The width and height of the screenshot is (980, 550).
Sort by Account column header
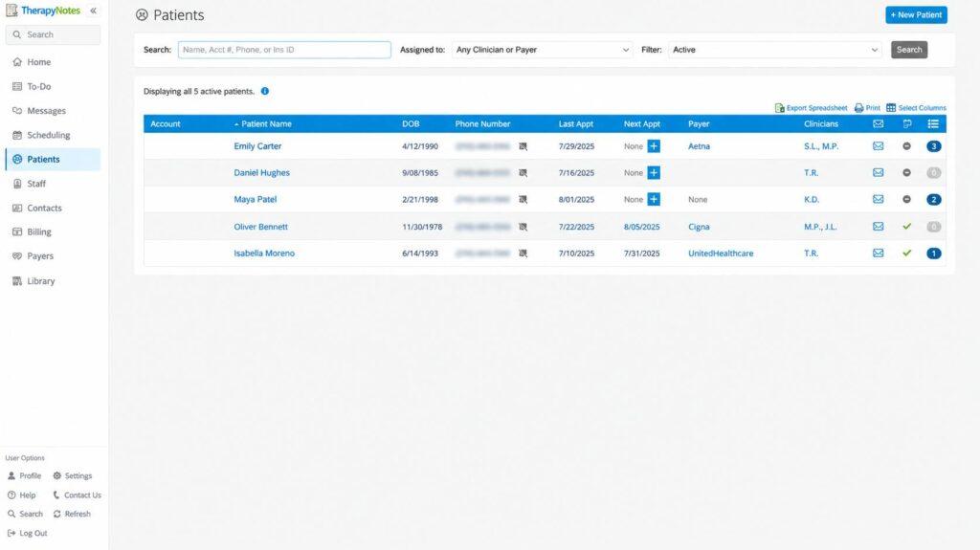coord(165,123)
